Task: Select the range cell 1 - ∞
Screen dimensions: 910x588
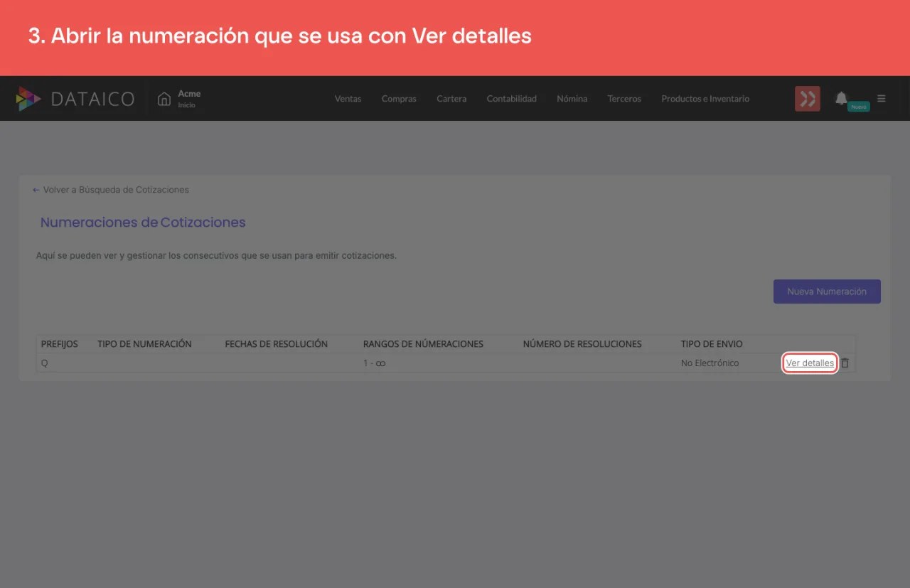Action: (375, 363)
